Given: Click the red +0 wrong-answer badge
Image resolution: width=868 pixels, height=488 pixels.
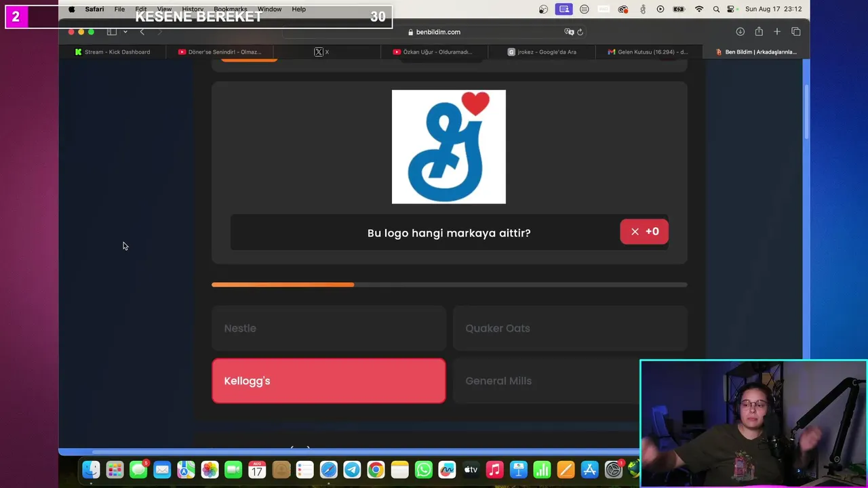Looking at the screenshot, I should (x=644, y=232).
